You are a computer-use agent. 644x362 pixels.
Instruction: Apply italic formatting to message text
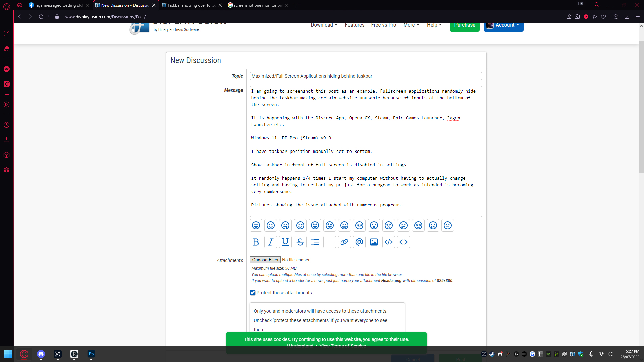pyautogui.click(x=270, y=242)
